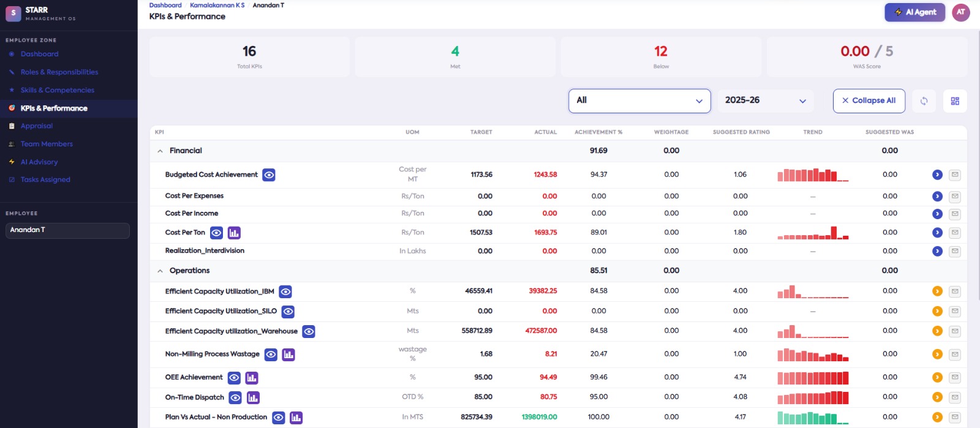The width and height of the screenshot is (980, 428).
Task: Open Appraisal in the sidebar
Action: pyautogui.click(x=37, y=126)
